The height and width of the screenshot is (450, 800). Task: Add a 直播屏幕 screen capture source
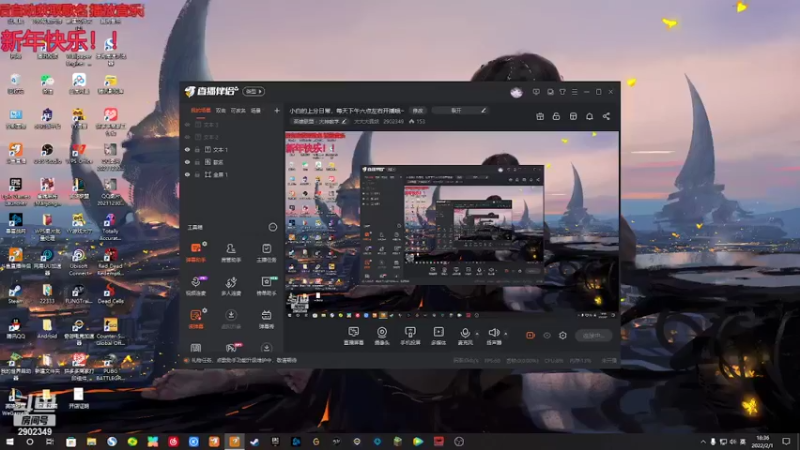[x=354, y=336]
